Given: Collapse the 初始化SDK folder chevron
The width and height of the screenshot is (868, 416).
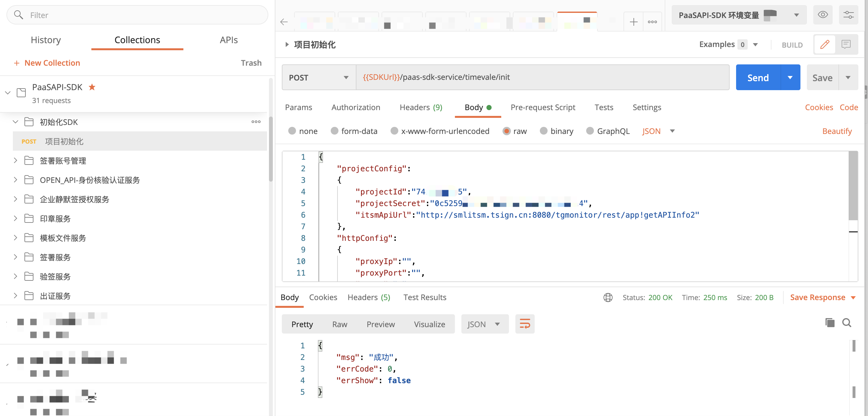Looking at the screenshot, I should pyautogui.click(x=15, y=122).
